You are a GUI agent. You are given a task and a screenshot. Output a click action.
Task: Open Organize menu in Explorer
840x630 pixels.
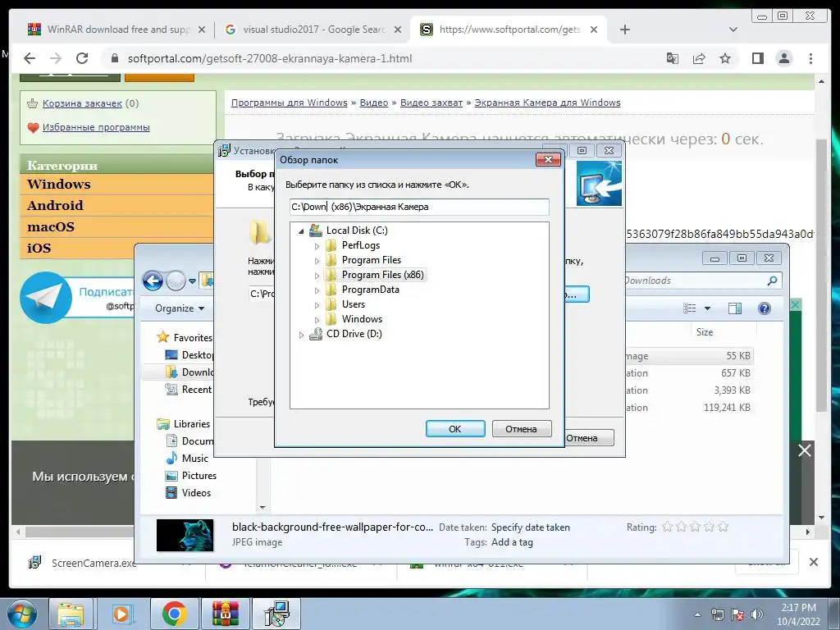pos(180,308)
